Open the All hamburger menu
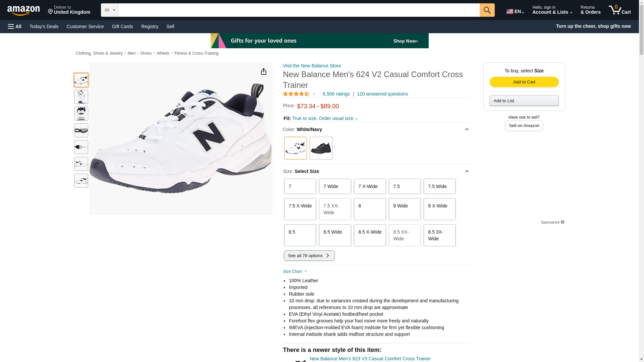The image size is (644, 362). [15, 26]
